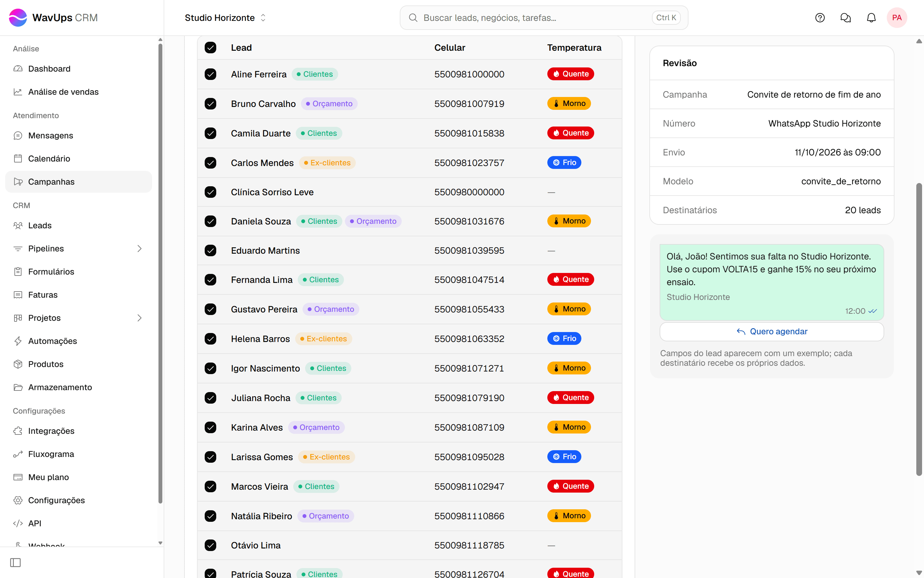Screen dimensions: 924x578
Task: Uncheck Aline Ferreira's checkbox
Action: point(210,74)
